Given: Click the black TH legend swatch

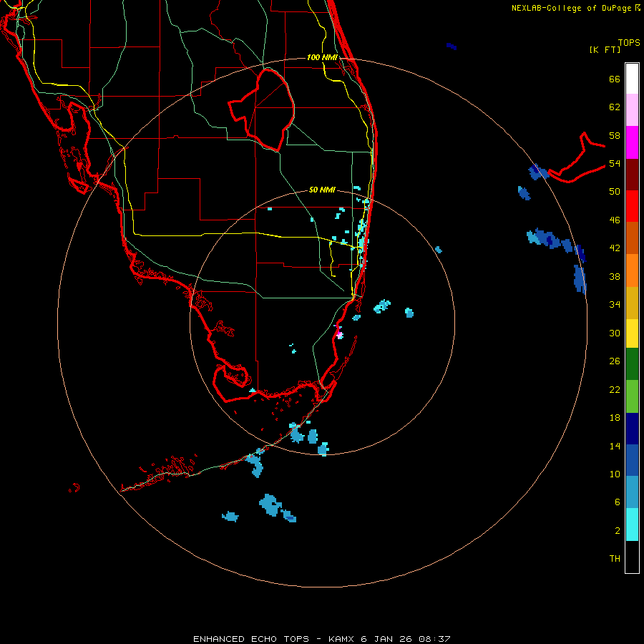Looking at the screenshot, I should click(x=632, y=557).
